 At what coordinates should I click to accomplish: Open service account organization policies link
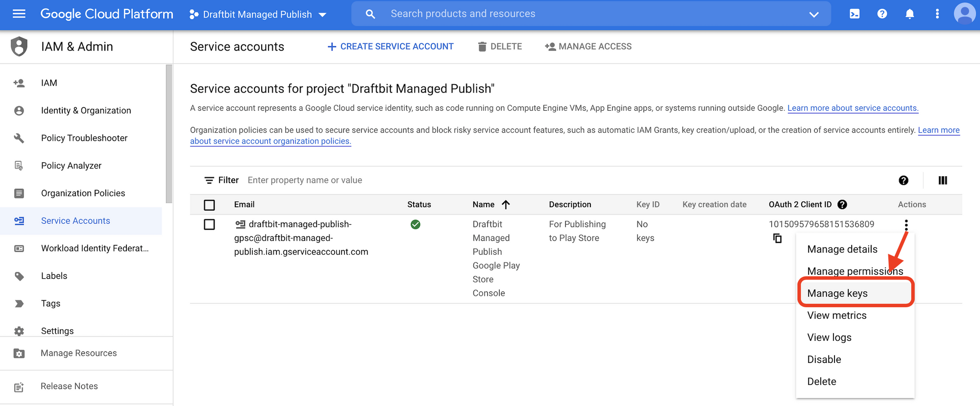[270, 141]
